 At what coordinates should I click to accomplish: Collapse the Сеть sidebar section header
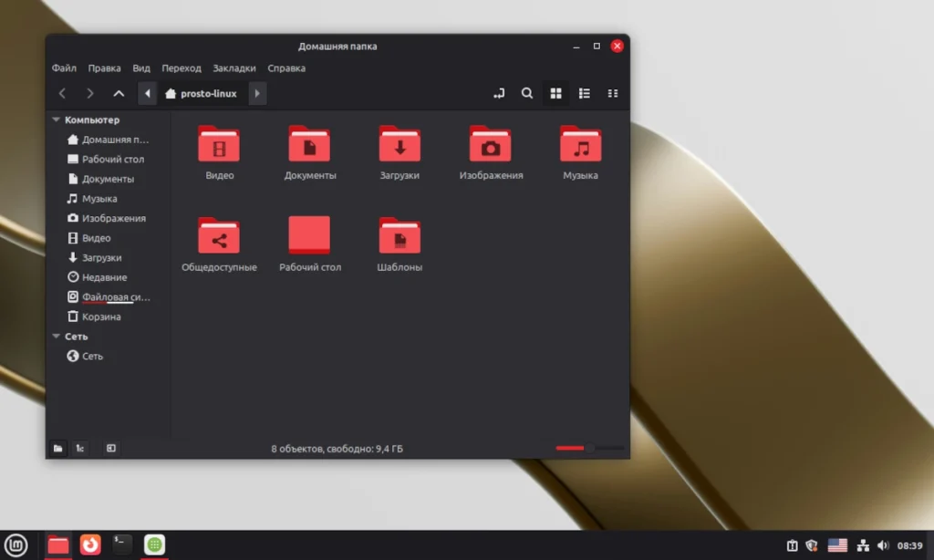coord(56,337)
